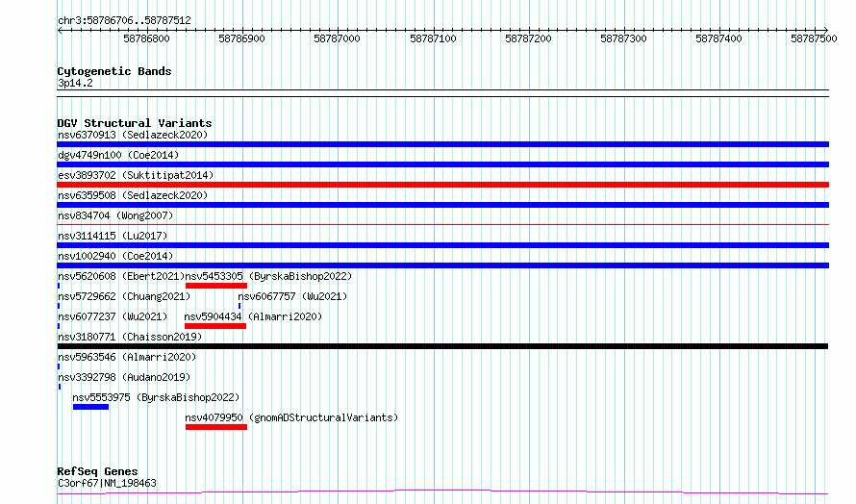
Task: Select the small blue mark under nsv6067757
Action: (x=239, y=306)
